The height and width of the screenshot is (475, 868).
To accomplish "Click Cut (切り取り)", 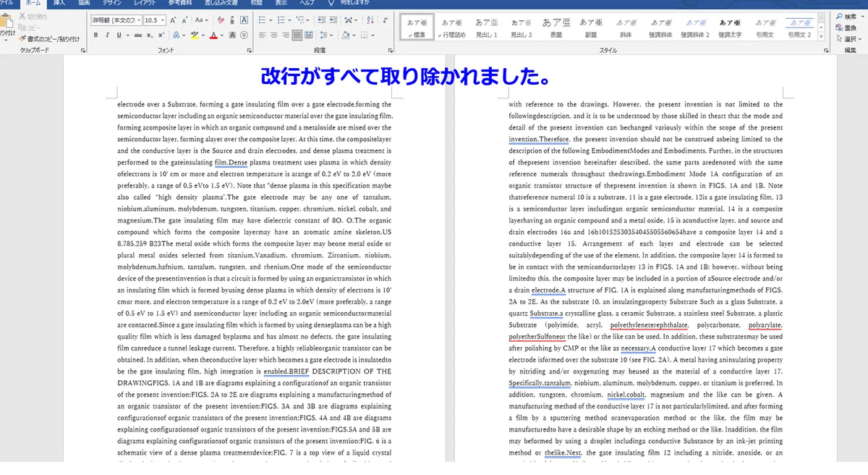I will coord(34,17).
